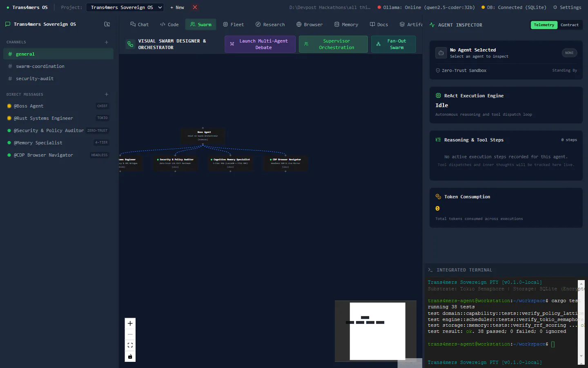This screenshot has width=588, height=368.
Task: Select the Cognitive Memory Specialist node
Action: 230,163
